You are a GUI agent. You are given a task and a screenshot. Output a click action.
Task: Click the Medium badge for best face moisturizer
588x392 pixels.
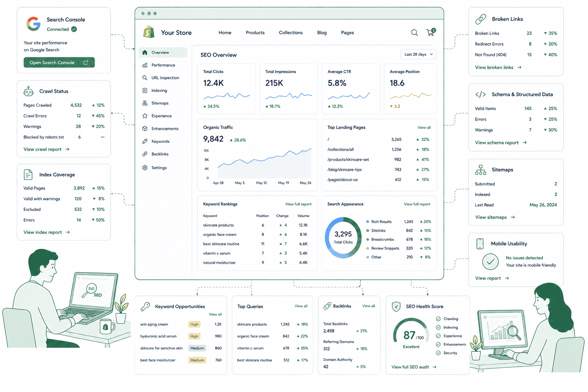197,360
